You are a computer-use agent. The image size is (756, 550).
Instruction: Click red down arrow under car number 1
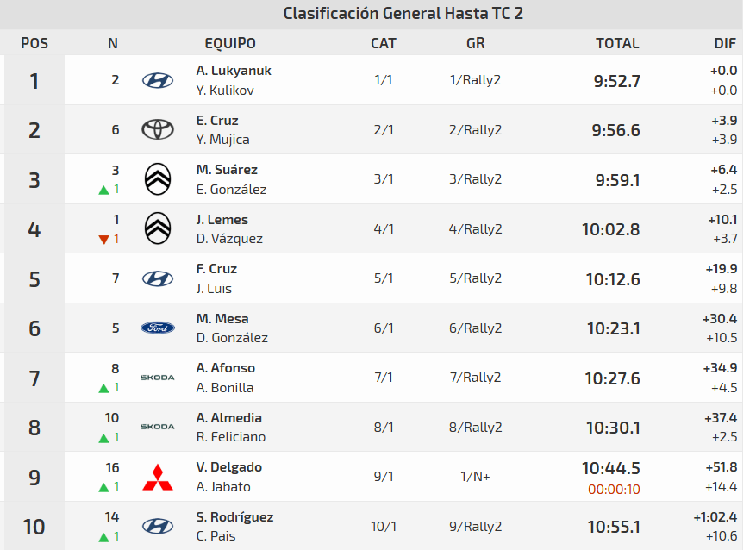coord(103,239)
